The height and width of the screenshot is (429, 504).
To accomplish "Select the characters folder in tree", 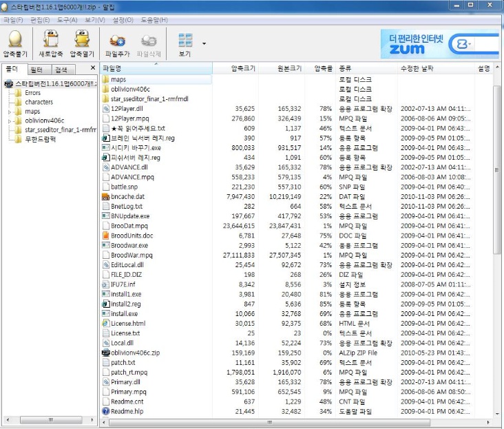I will pyautogui.click(x=39, y=102).
